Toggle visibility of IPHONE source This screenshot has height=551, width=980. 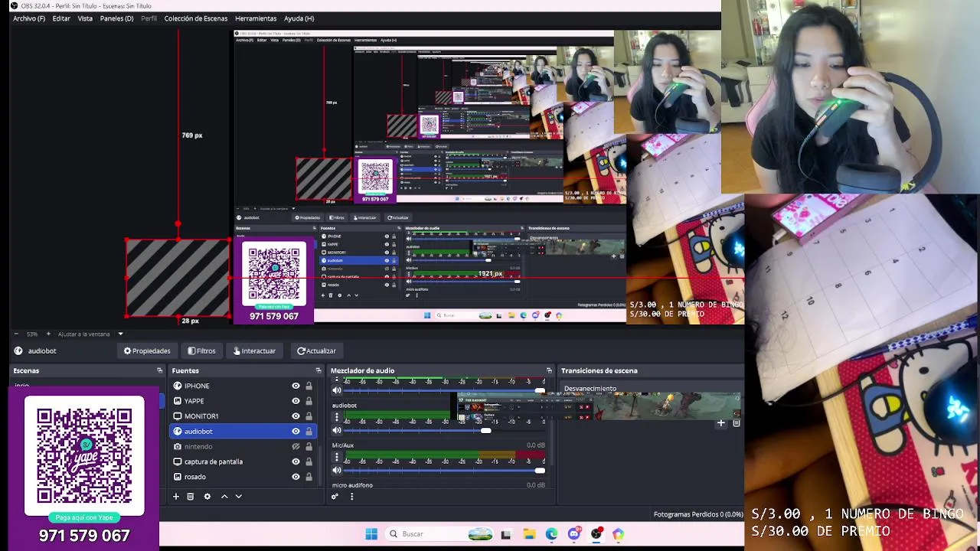coord(296,386)
